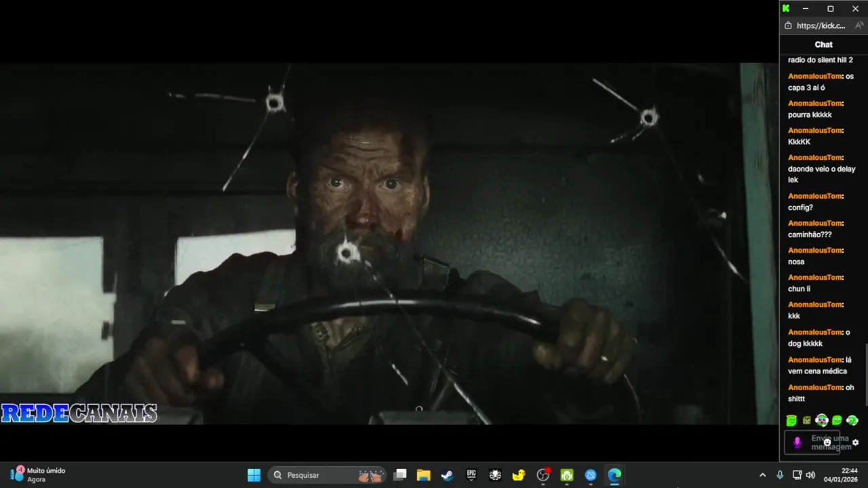This screenshot has height=488, width=868.
Task: Click the 'o dog kkkkk' message text
Action: click(x=819, y=338)
